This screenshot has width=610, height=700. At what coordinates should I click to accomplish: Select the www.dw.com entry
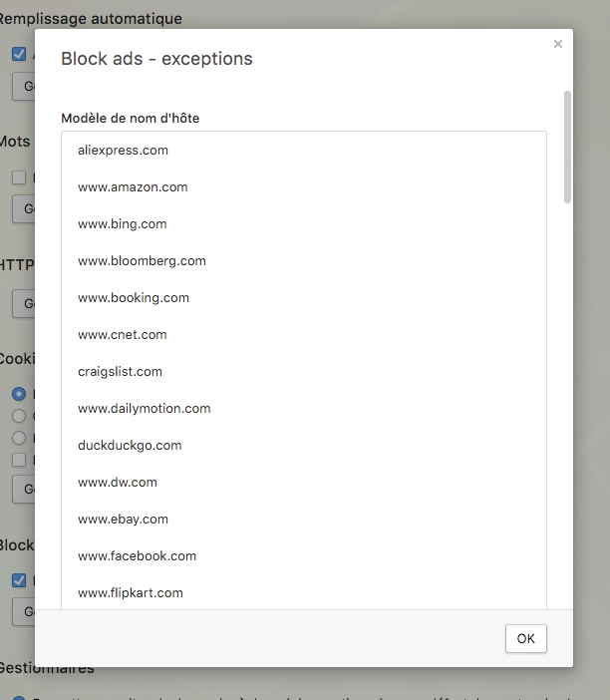tap(304, 483)
